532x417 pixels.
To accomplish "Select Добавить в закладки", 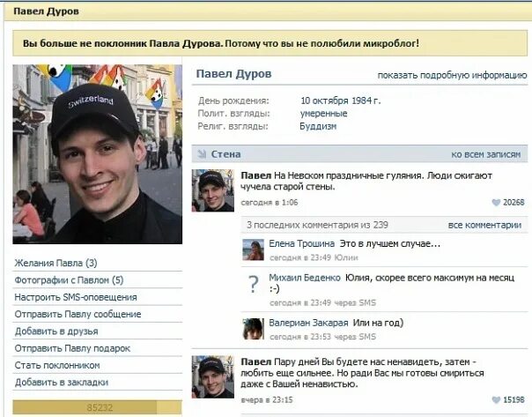I will pyautogui.click(x=62, y=383).
